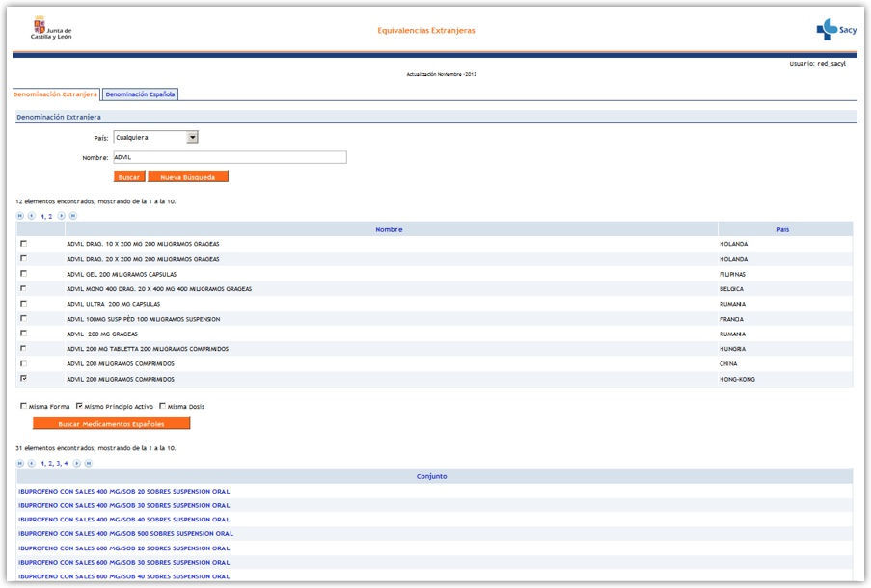This screenshot has width=871, height=588.
Task: Click the Nombre text field containing ADVIL
Action: point(229,157)
